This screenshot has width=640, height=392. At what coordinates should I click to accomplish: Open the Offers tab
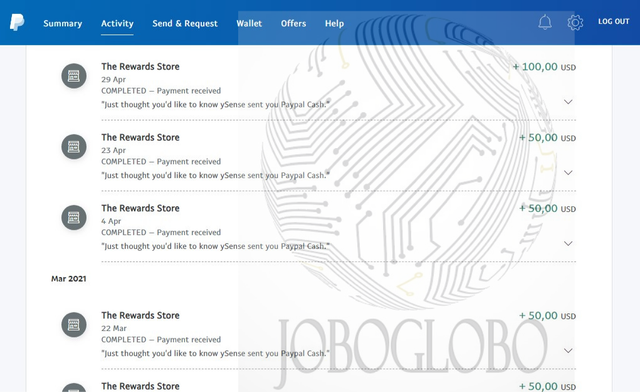pyautogui.click(x=293, y=24)
